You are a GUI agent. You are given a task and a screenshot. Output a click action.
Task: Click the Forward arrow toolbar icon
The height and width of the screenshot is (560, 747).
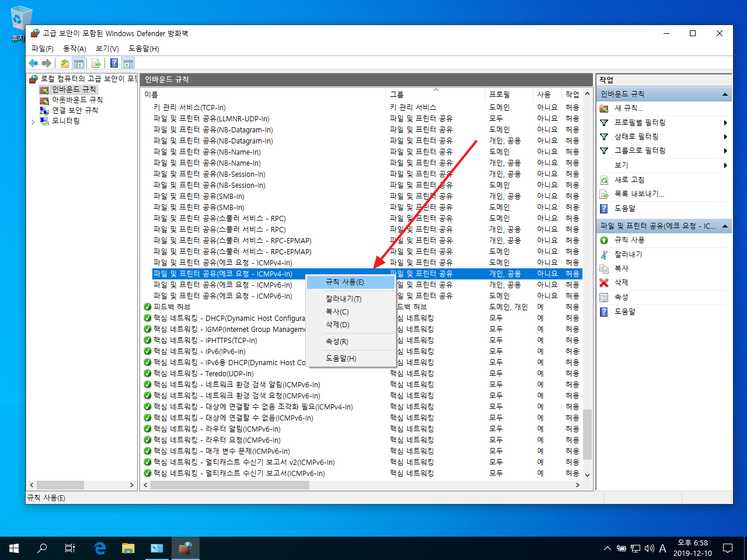47,63
